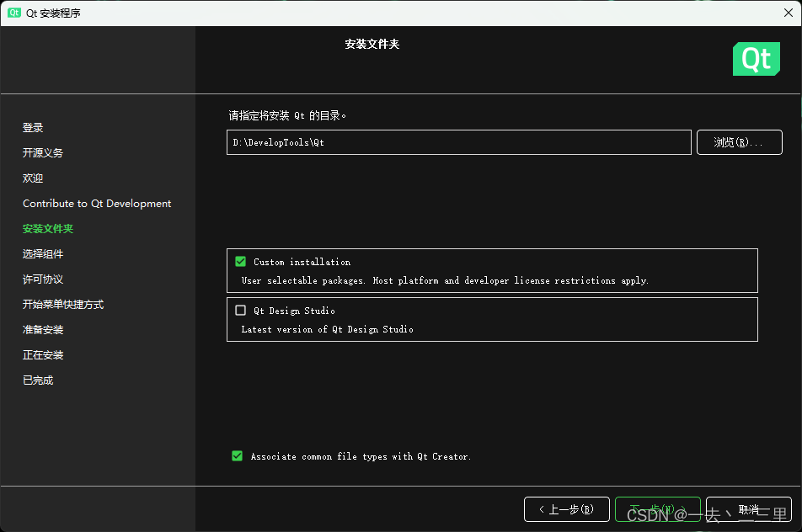The height and width of the screenshot is (532, 802).
Task: Open the 浏览(R)... folder browser
Action: pyautogui.click(x=739, y=142)
